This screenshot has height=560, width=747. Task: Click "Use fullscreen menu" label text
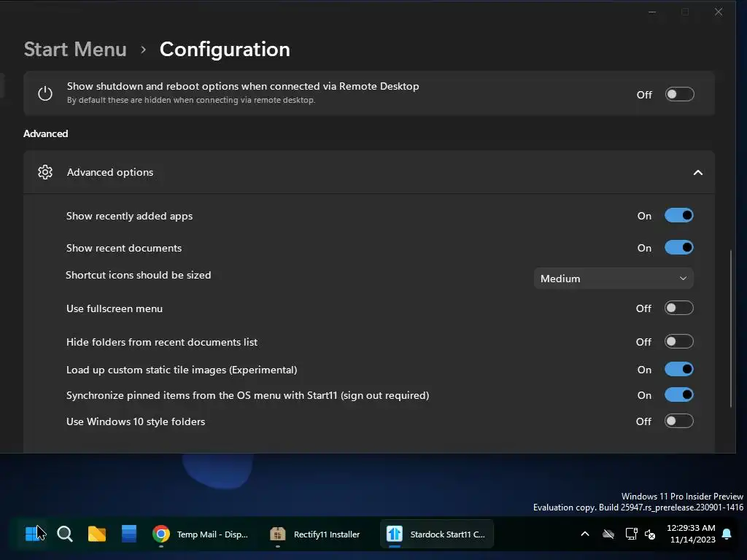pyautogui.click(x=115, y=308)
